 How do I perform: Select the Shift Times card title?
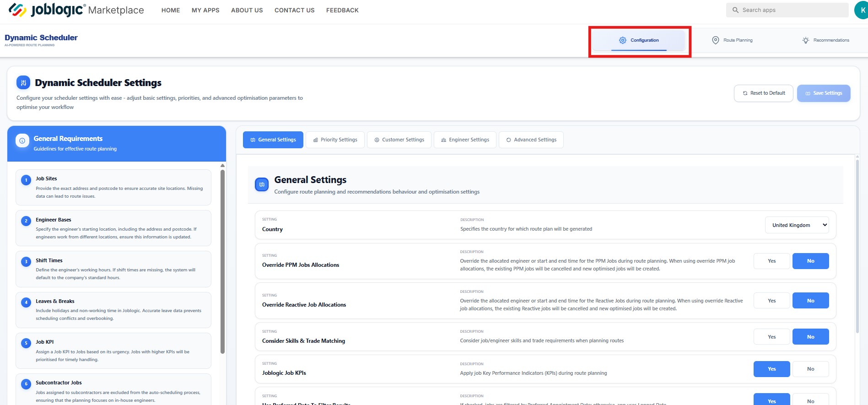(x=49, y=260)
